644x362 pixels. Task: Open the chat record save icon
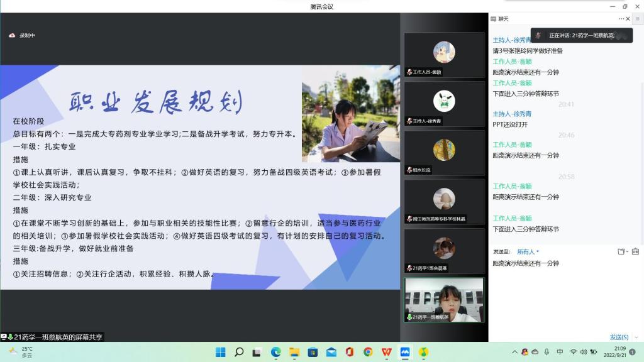click(x=636, y=252)
